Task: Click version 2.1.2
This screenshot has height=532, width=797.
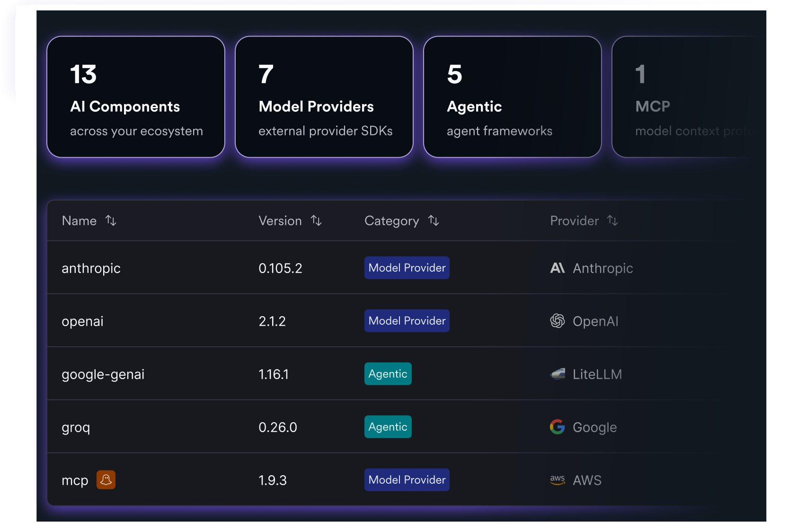Action: [x=272, y=321]
